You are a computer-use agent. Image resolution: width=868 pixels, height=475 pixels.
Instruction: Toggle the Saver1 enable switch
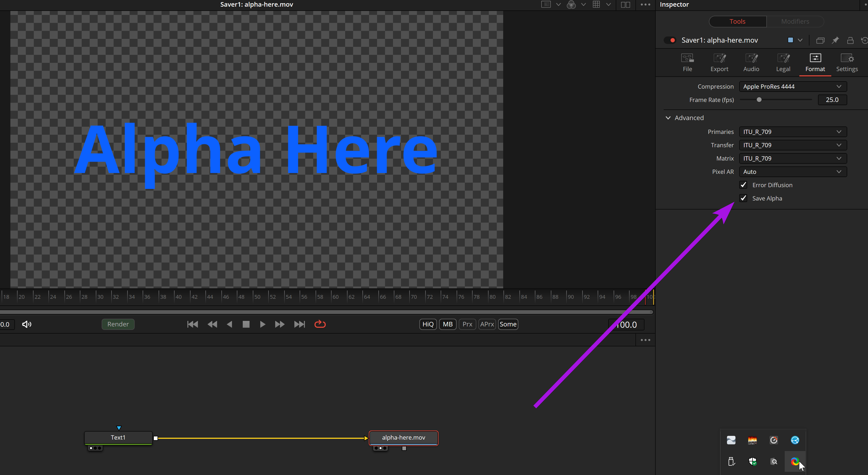[669, 40]
